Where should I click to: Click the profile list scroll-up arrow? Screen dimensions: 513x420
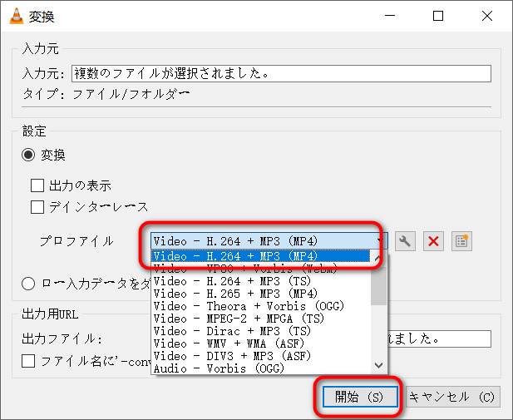[379, 258]
